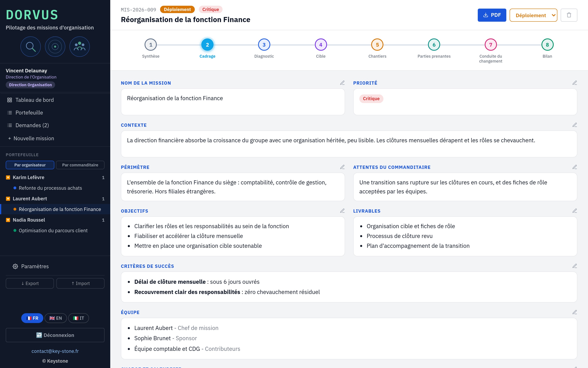
Task: Edit the Équipe section pencil
Action: click(575, 312)
